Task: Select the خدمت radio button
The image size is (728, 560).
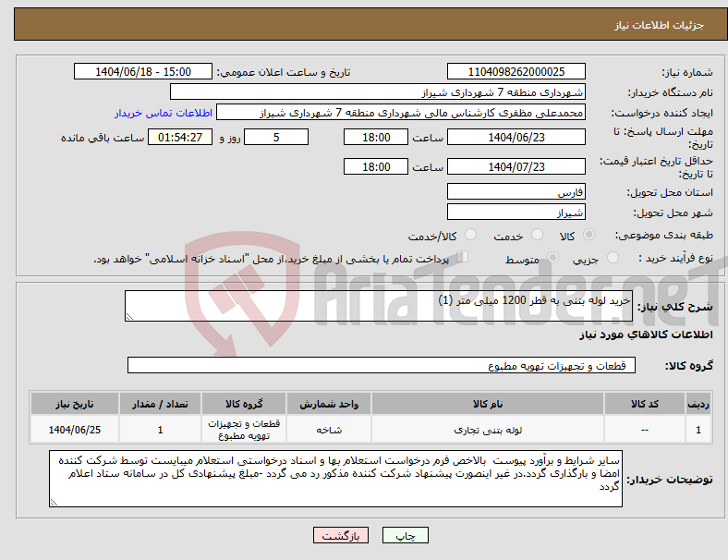Action: click(x=537, y=235)
